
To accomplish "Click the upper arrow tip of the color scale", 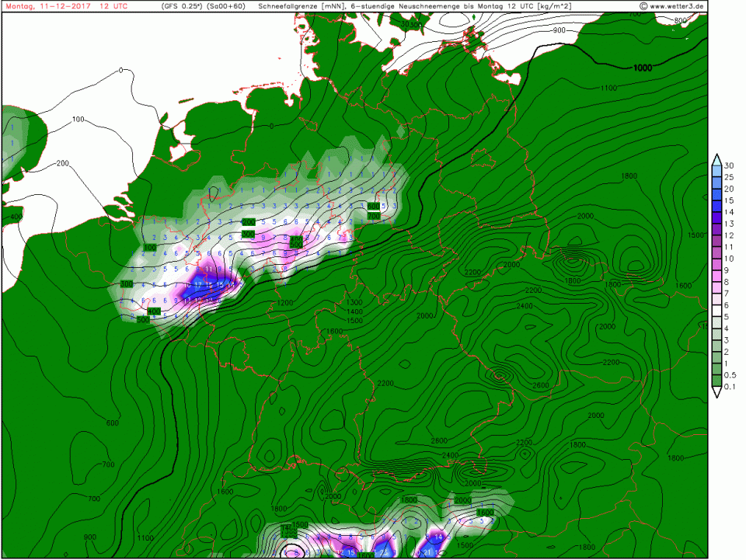I will tap(717, 158).
